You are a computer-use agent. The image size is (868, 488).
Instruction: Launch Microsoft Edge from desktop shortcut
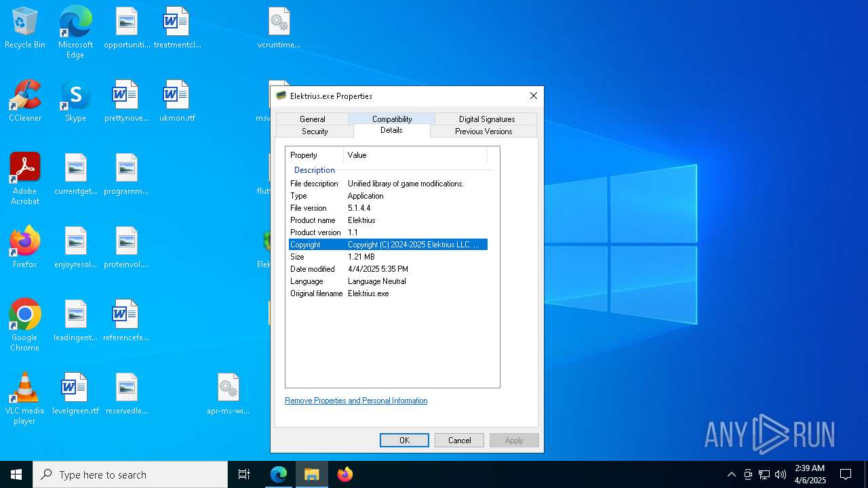[75, 32]
